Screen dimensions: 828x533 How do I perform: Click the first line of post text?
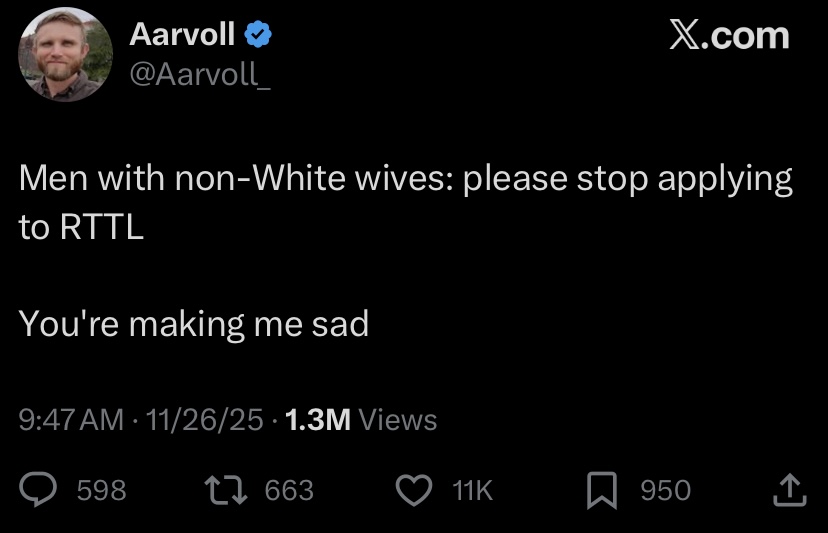click(405, 180)
